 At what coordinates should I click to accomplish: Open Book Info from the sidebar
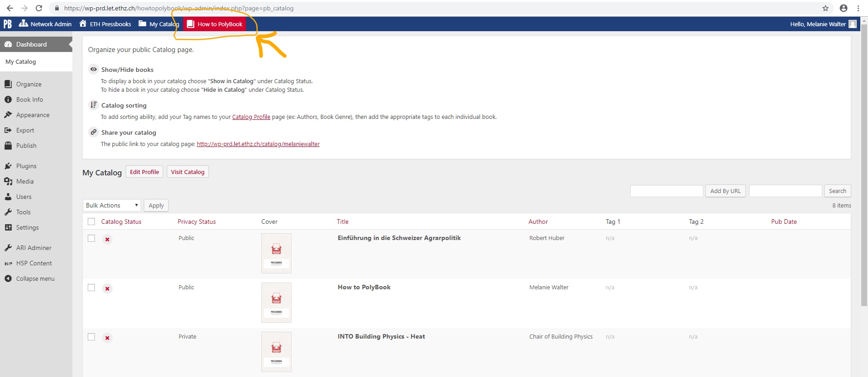pyautogui.click(x=29, y=99)
